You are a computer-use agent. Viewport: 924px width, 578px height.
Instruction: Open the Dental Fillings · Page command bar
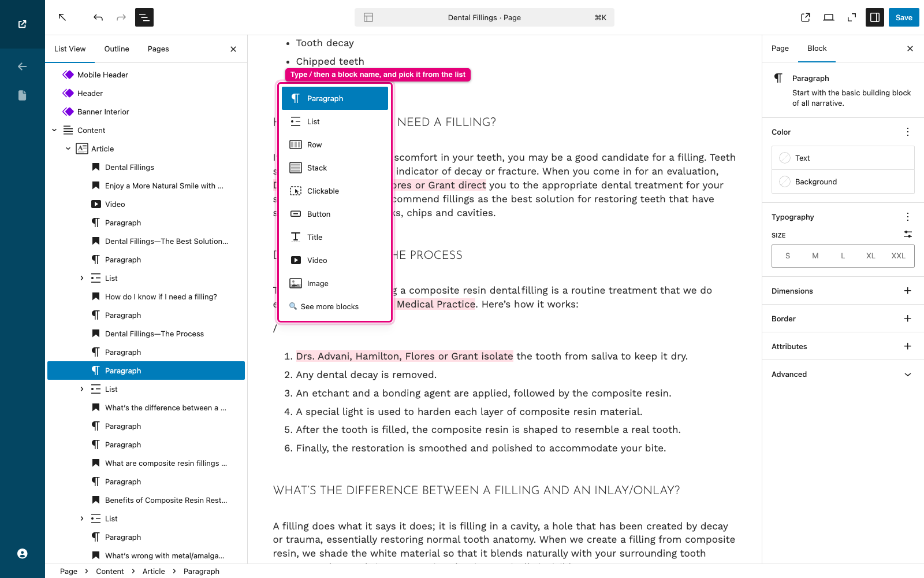click(485, 17)
